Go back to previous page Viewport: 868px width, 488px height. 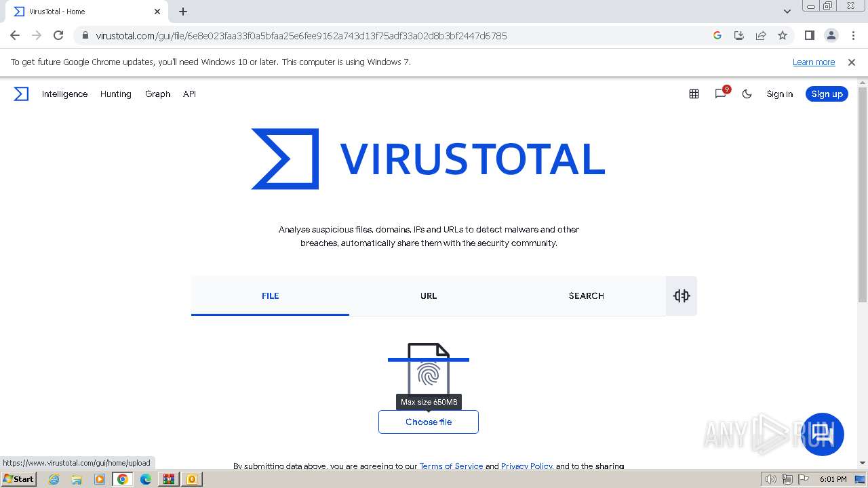tap(15, 35)
